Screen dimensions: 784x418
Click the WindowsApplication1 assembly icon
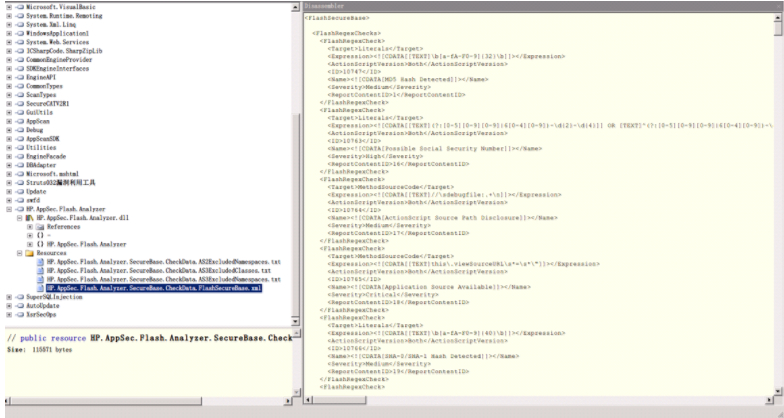coord(20,34)
